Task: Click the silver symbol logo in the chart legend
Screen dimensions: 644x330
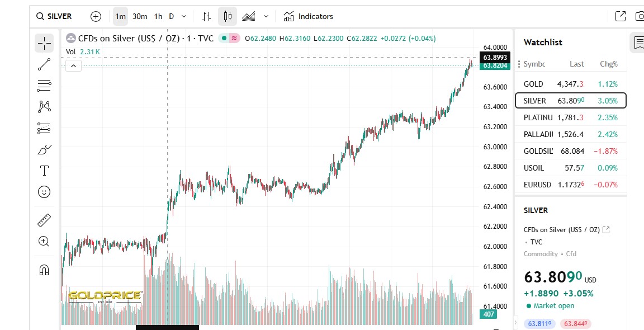Action: [71, 38]
